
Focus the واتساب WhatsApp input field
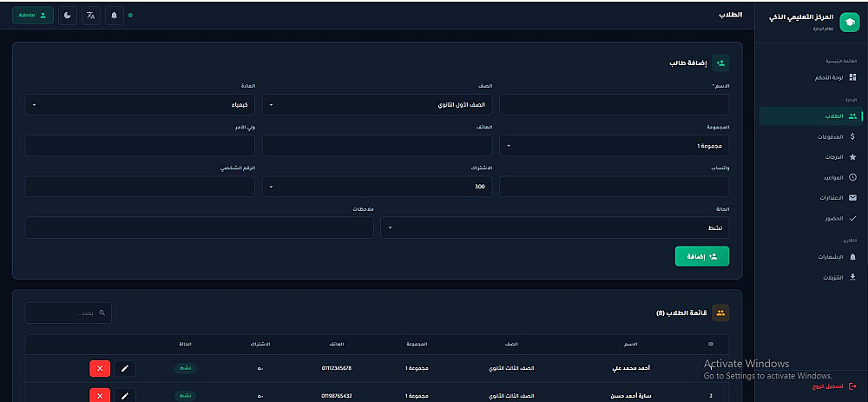[614, 187]
